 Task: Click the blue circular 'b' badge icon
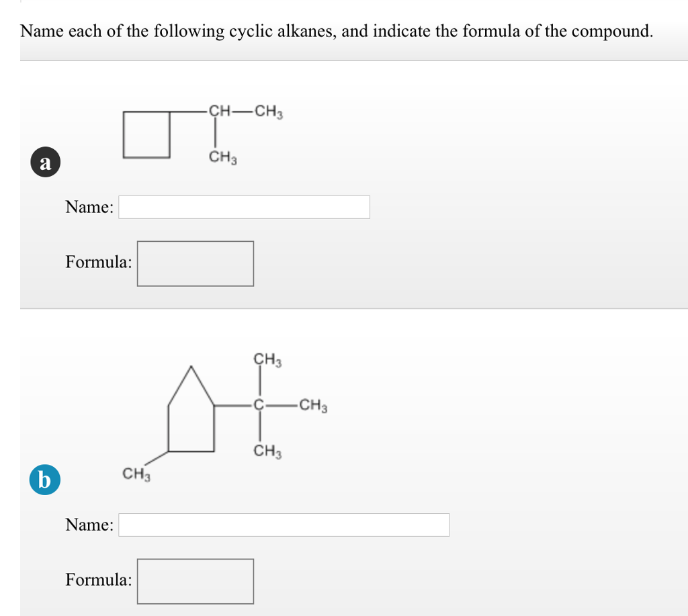(44, 480)
